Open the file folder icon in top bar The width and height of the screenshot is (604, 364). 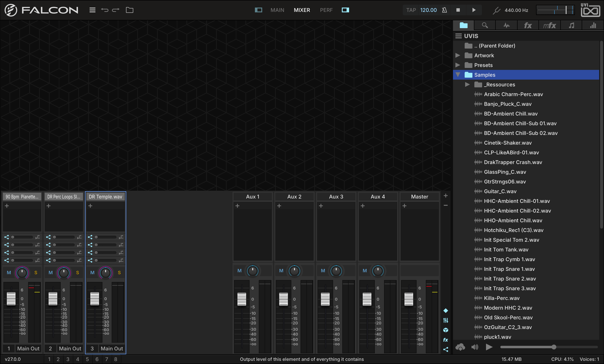(129, 10)
